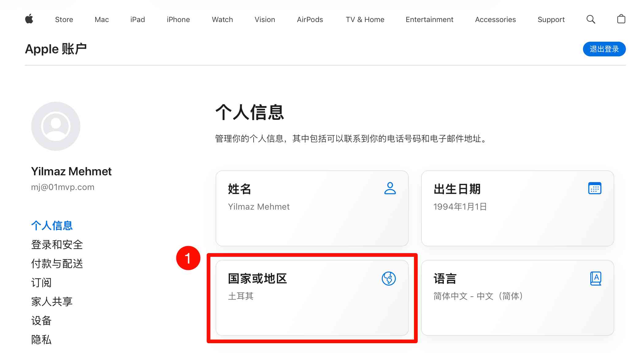Select 个人信息 in the sidebar
This screenshot has height=361, width=644.
[52, 226]
